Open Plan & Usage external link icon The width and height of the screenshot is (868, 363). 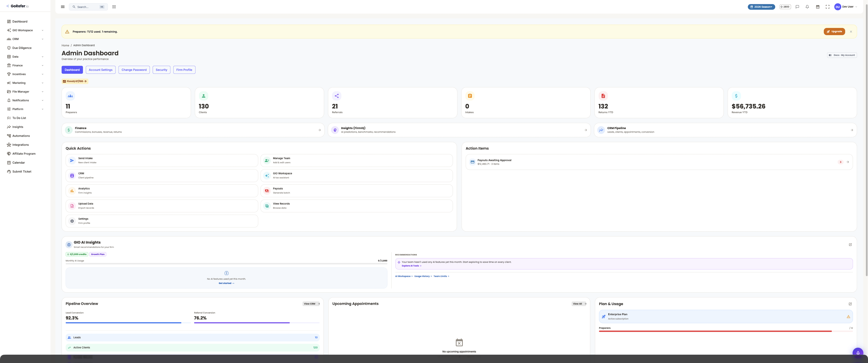[850, 304]
